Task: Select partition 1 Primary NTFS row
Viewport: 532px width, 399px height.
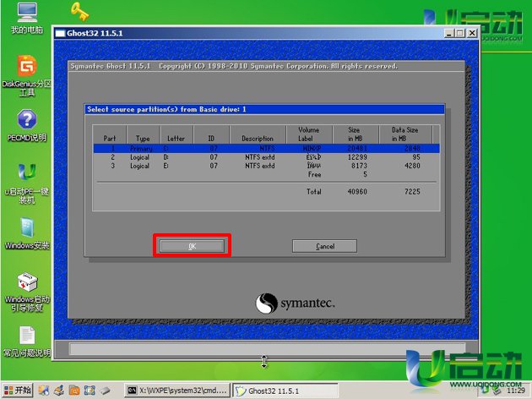Action: [x=266, y=149]
